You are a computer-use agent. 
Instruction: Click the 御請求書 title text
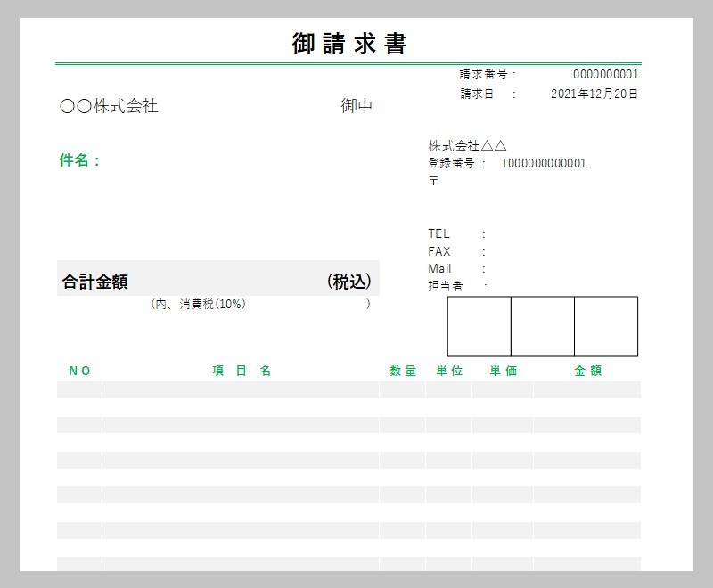tap(349, 44)
